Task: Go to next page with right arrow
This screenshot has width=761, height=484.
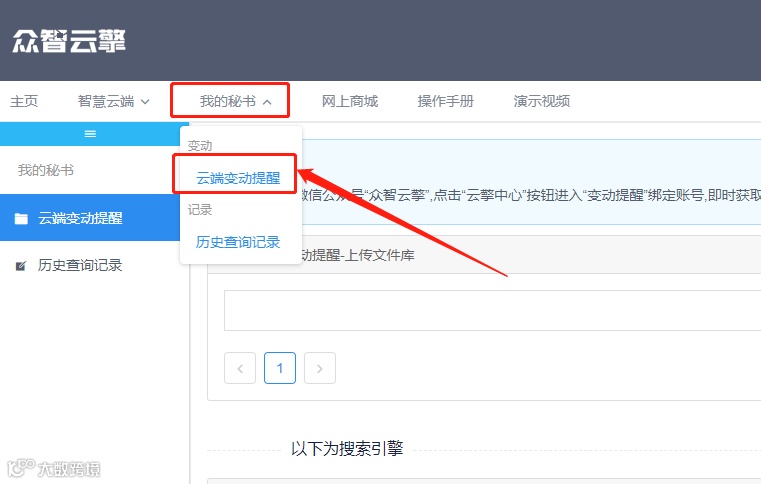Action: pyautogui.click(x=320, y=368)
